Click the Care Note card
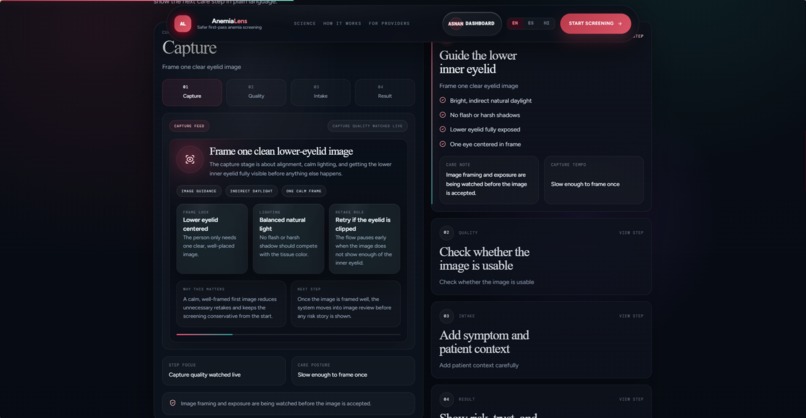 point(489,180)
